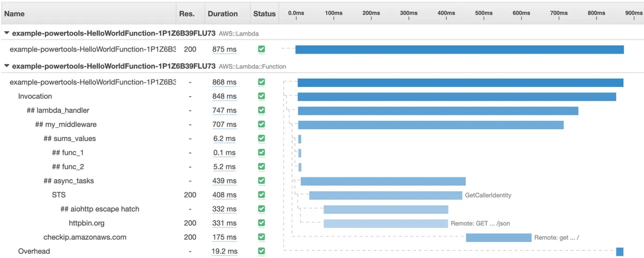Click the green status check for Overhead
Image resolution: width=644 pixels, height=258 pixels.
click(261, 251)
